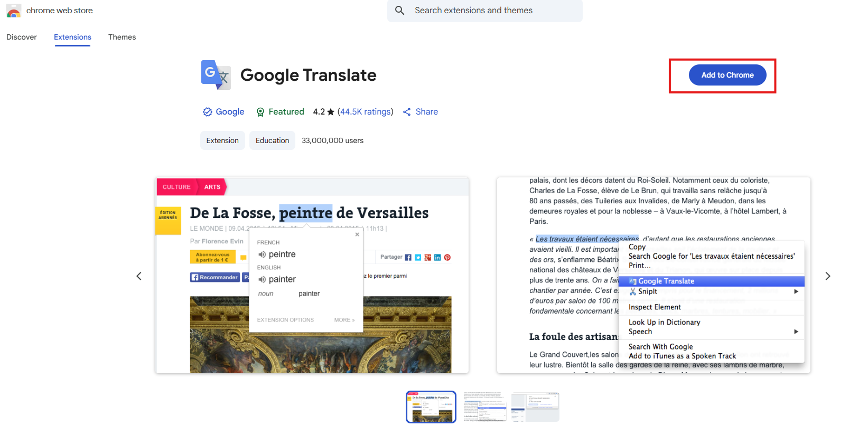Screen dimensions: 868x426
Task: Click the Share link
Action: click(x=427, y=112)
